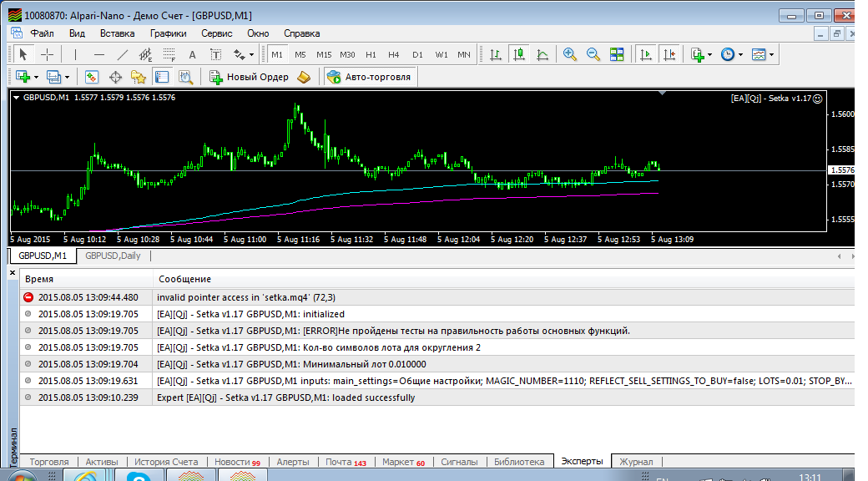Open the Вид menu
The height and width of the screenshot is (481, 868).
[77, 33]
